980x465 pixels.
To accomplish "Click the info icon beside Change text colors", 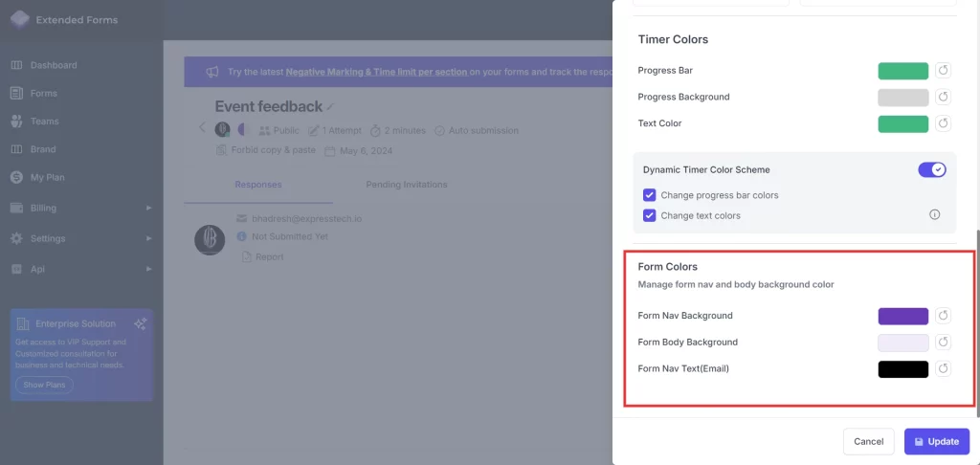I will (x=934, y=215).
